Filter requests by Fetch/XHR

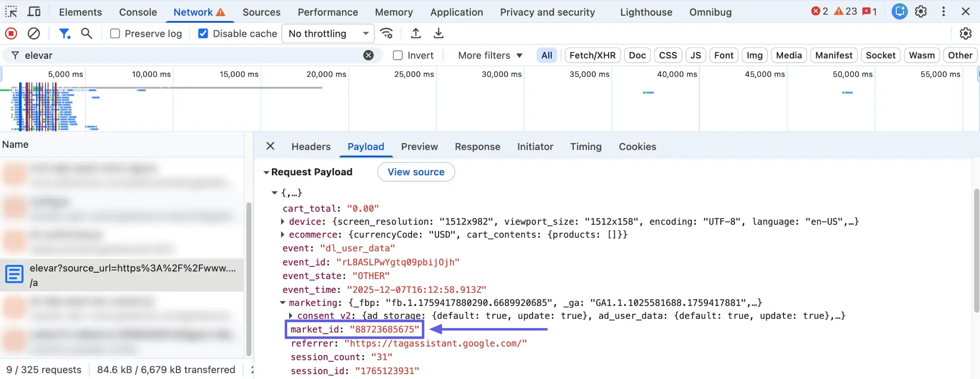point(592,55)
